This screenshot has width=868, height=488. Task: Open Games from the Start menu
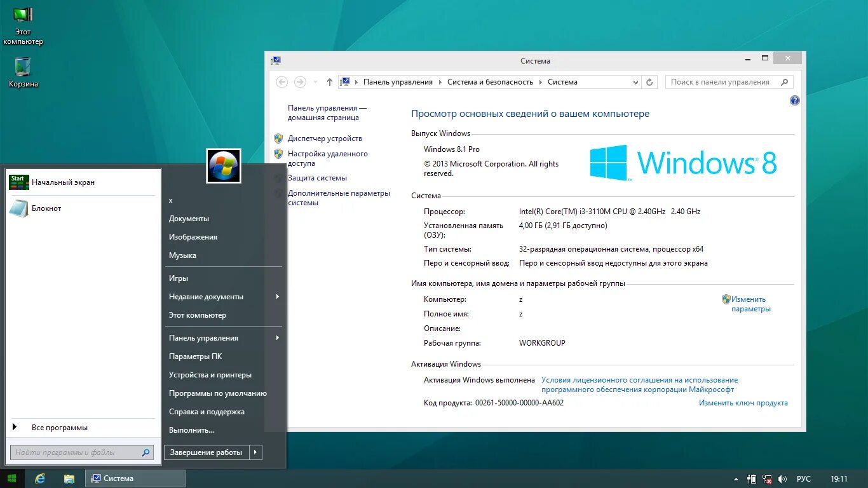(x=179, y=278)
